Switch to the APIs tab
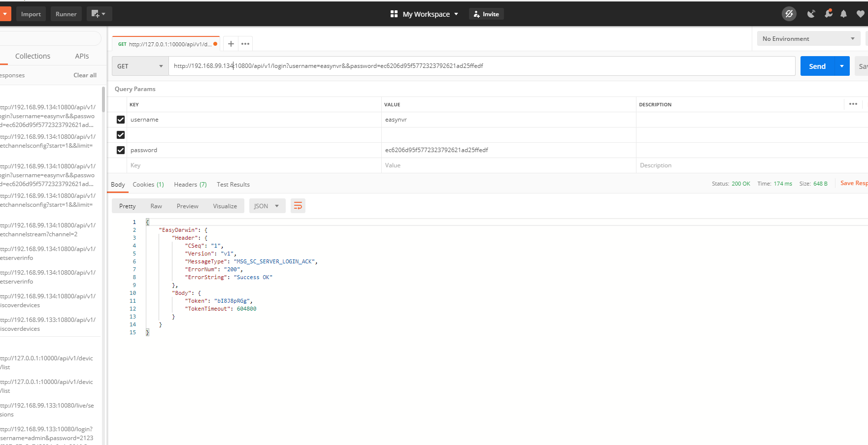 click(82, 56)
